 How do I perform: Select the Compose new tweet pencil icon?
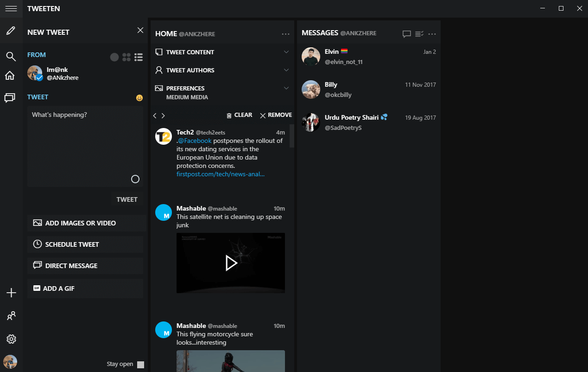[x=11, y=31]
